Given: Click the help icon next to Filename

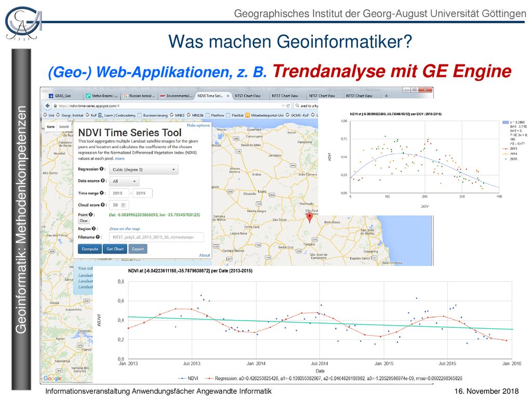Looking at the screenshot, I should (98, 237).
